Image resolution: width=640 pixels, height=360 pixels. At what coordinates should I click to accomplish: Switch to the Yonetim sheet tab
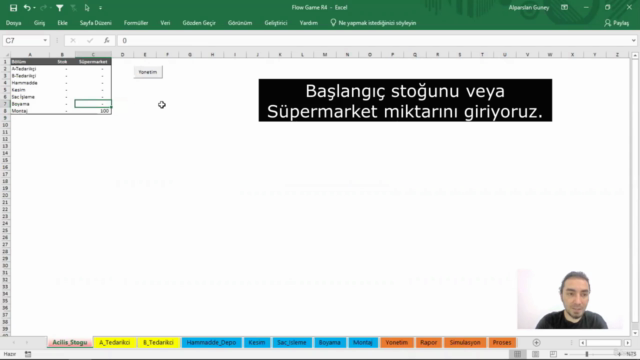(397, 342)
